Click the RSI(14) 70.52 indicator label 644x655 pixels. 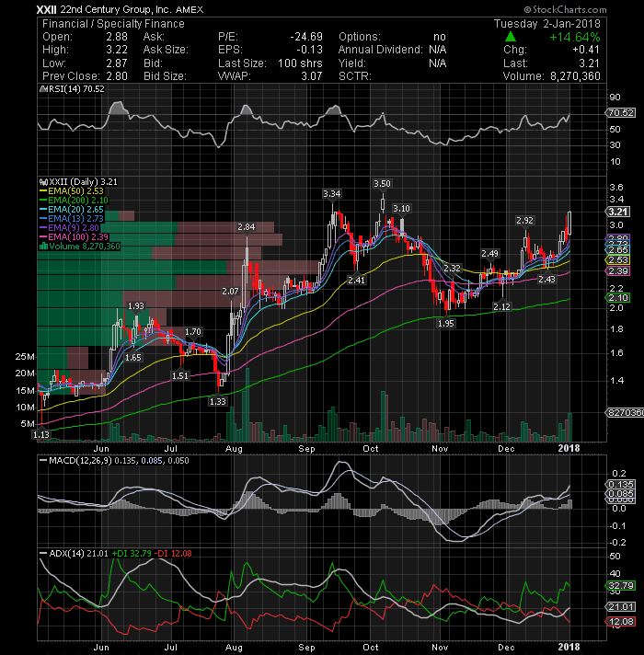pos(76,89)
